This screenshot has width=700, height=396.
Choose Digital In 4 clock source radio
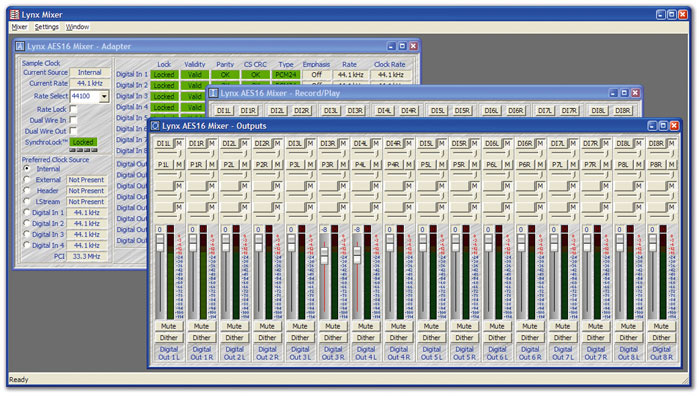27,245
